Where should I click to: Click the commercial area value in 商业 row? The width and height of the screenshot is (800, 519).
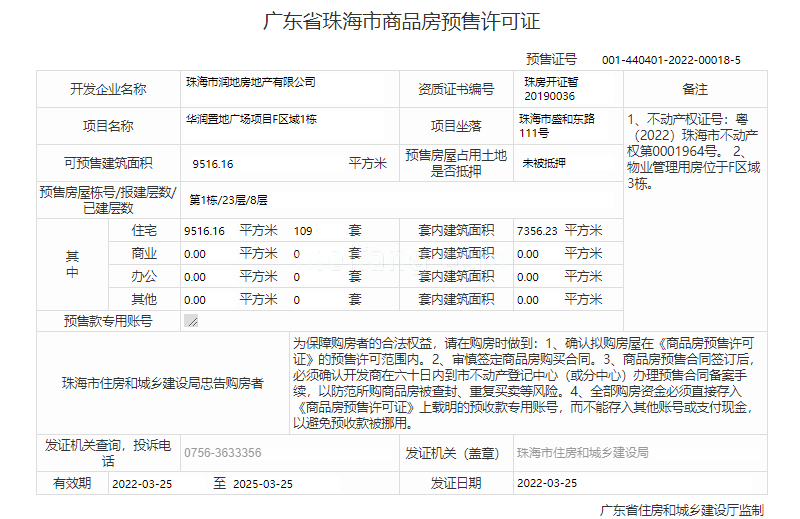pos(195,254)
